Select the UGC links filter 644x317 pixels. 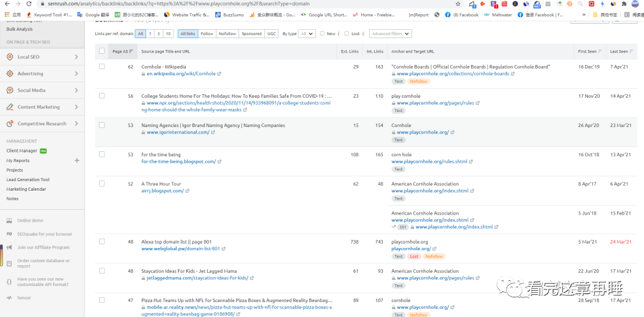pyautogui.click(x=271, y=34)
